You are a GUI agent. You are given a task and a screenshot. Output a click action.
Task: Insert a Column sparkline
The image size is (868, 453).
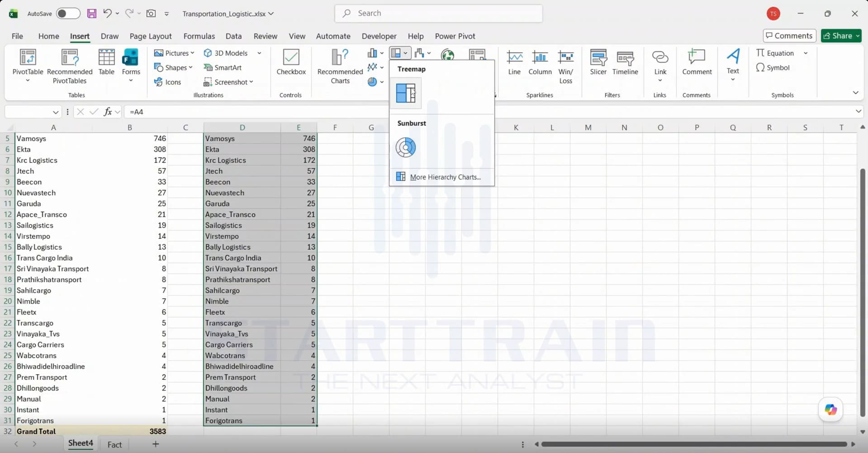540,62
